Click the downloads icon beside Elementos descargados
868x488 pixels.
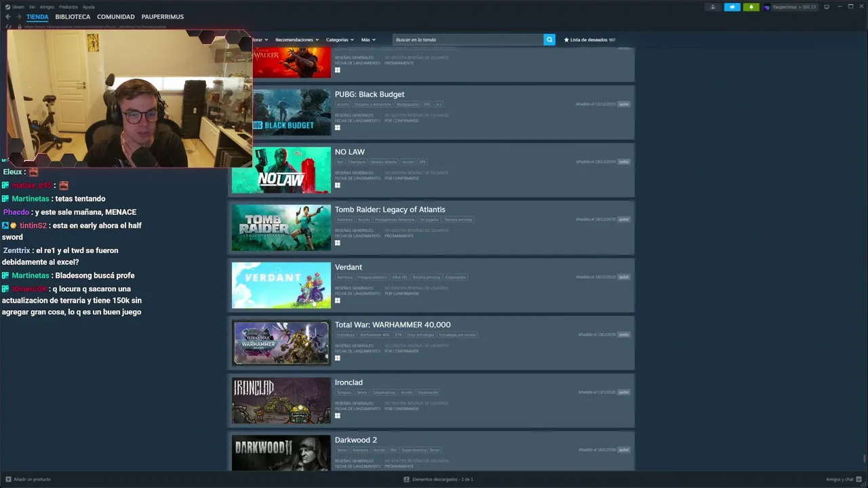click(406, 479)
